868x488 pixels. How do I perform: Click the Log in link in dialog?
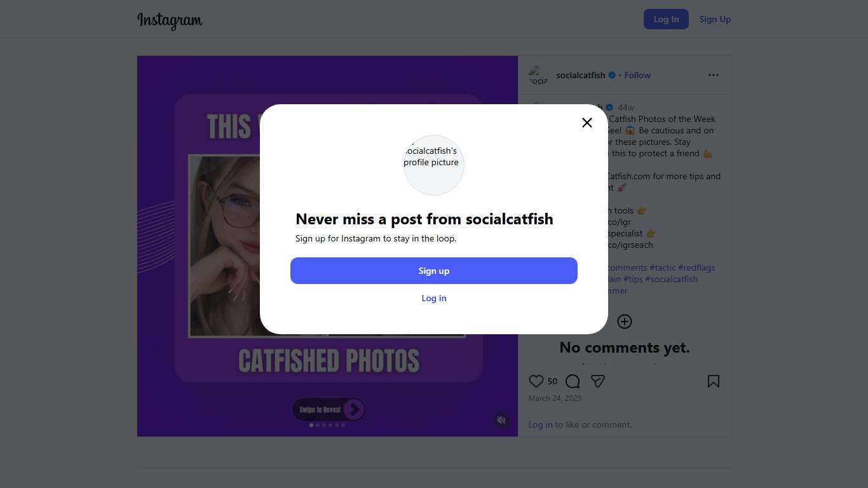[x=434, y=298]
